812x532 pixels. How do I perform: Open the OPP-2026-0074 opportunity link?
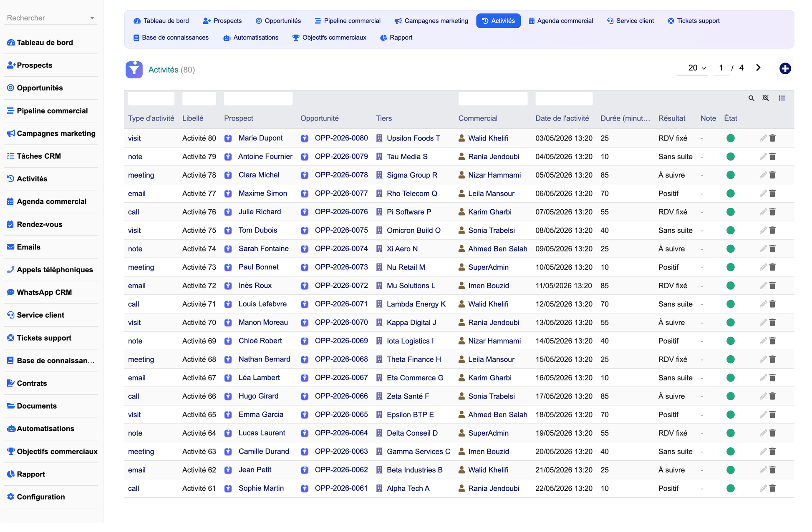point(341,248)
